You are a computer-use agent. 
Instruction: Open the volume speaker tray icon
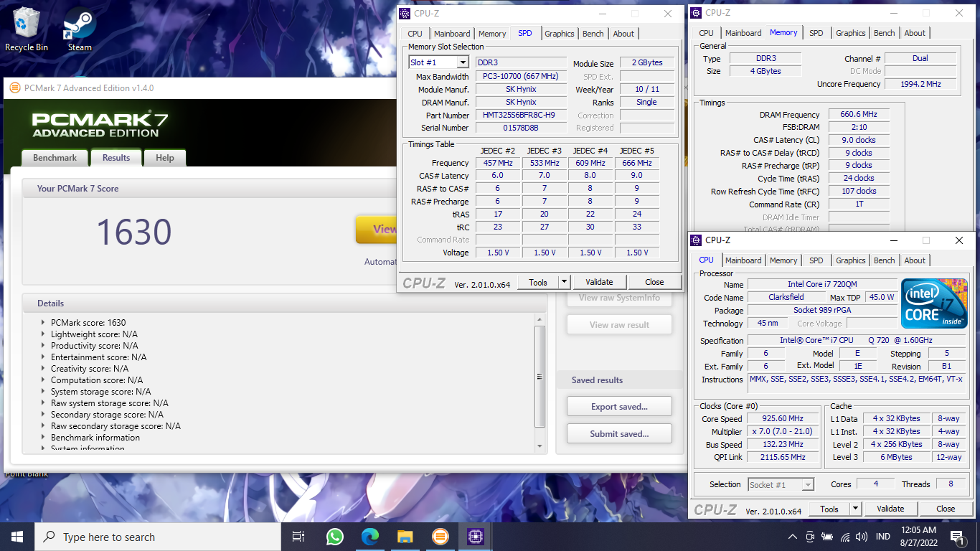point(862,537)
